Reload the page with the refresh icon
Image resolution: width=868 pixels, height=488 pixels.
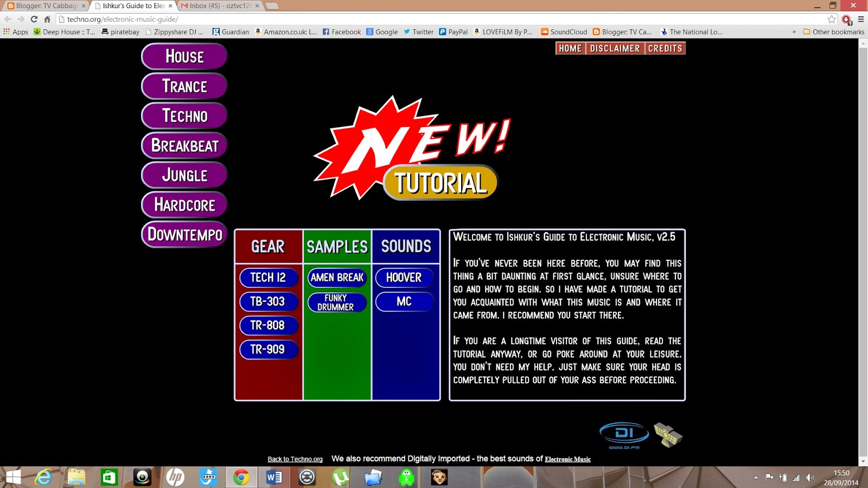[x=34, y=19]
